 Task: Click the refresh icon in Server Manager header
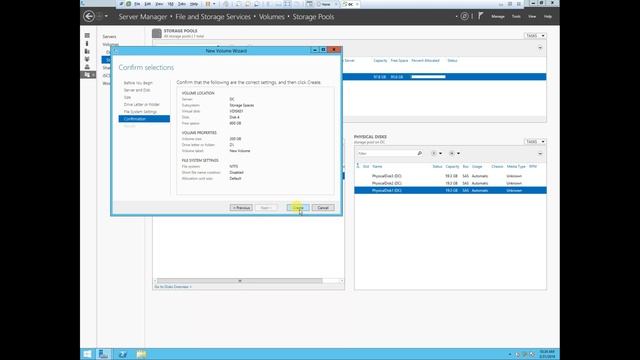[464, 16]
